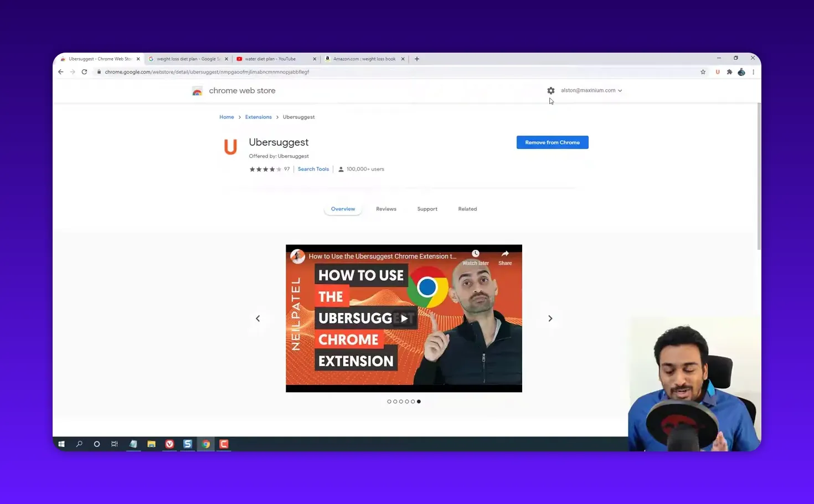
Task: Open the Related tab
Action: (x=467, y=209)
